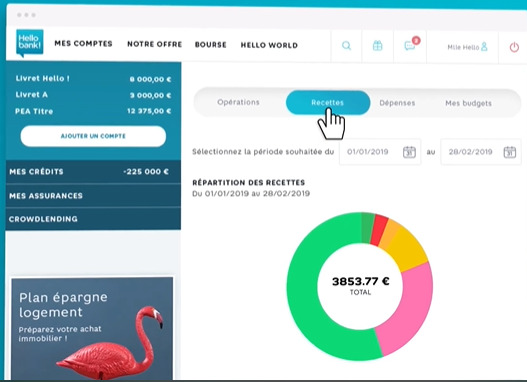
Task: Expand CROWDLENDING section
Action: (x=93, y=219)
